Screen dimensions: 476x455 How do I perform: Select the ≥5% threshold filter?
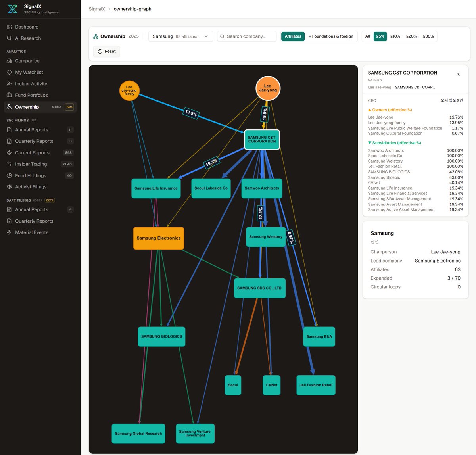click(380, 36)
